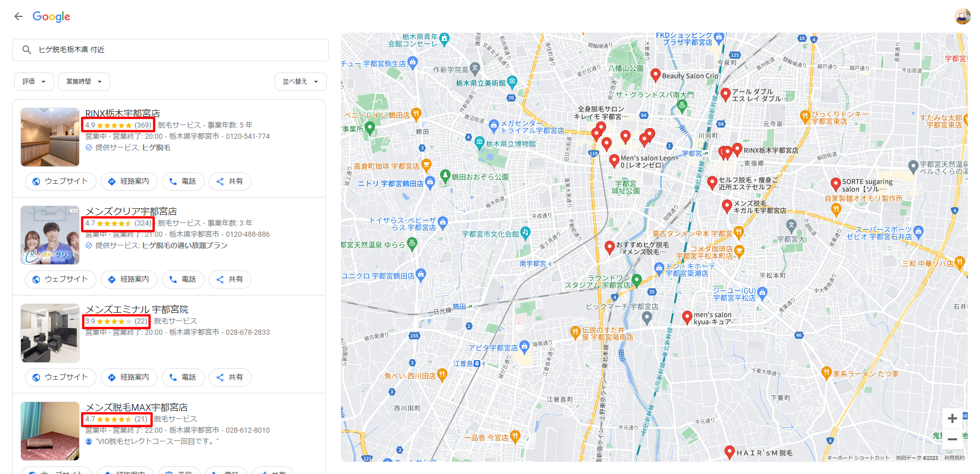This screenshot has width=980, height=474.
Task: Click the アピタ宇都宮店 shopping marker
Action: pyautogui.click(x=524, y=346)
